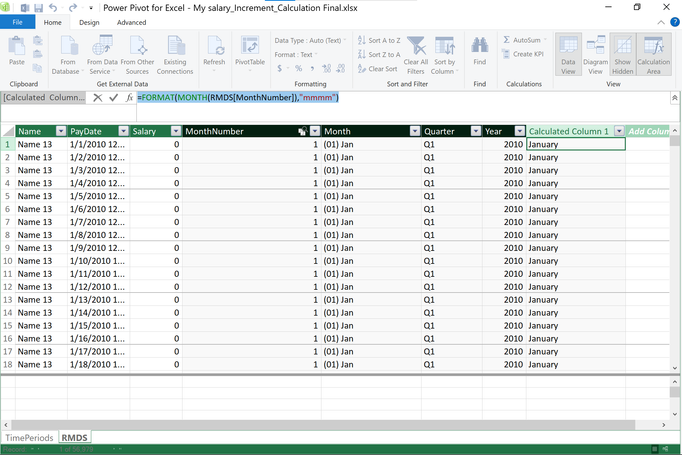Click horizontal scrollbar right arrow
The width and height of the screenshot is (682, 455).
664,425
